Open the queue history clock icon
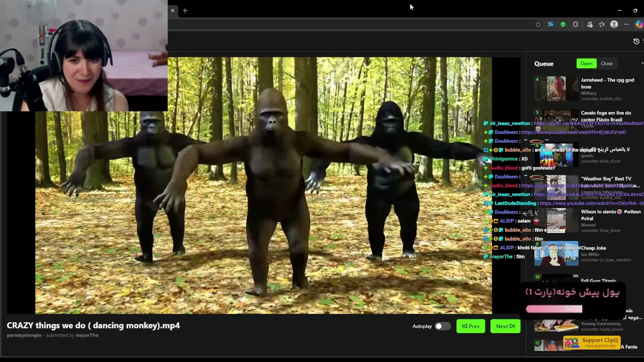The image size is (644, 362). click(636, 41)
